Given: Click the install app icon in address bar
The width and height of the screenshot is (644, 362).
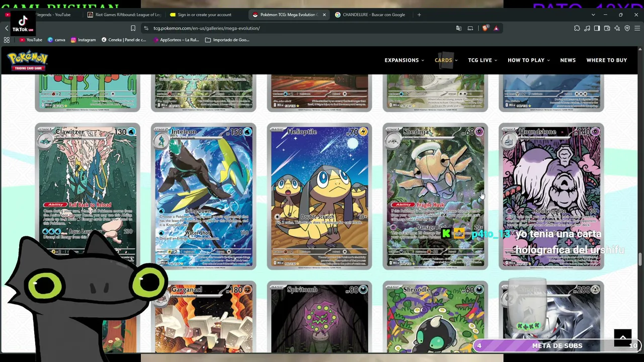Looking at the screenshot, I should tap(470, 28).
